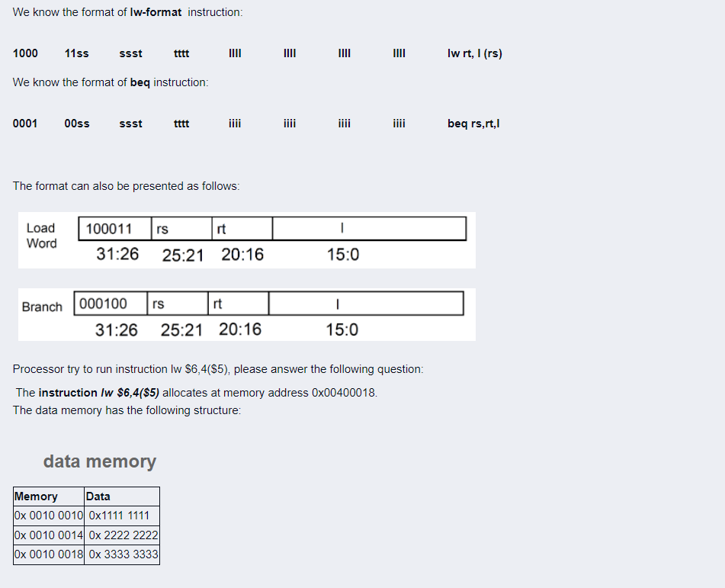Select memory address cell "0x 0010 0018"

(48, 554)
